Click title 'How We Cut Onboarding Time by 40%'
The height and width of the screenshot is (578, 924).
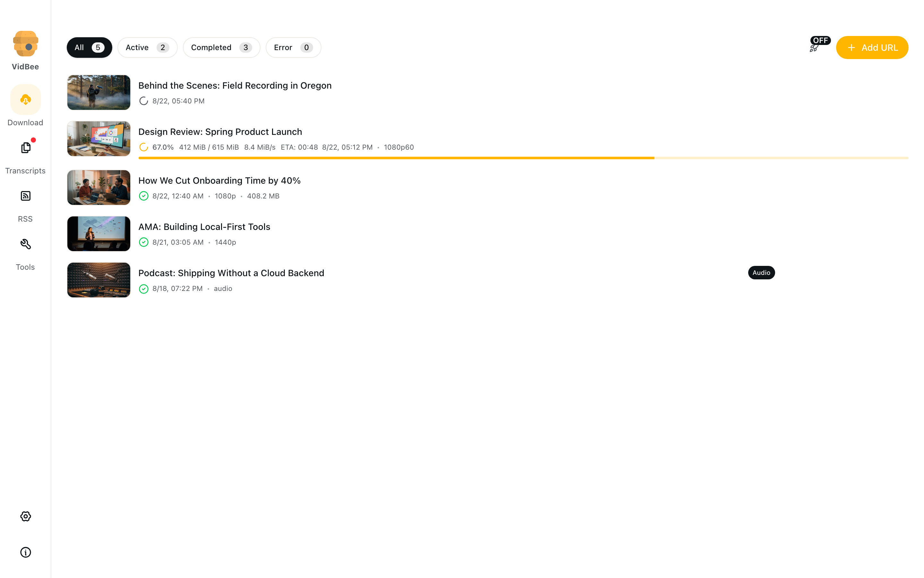tap(219, 180)
